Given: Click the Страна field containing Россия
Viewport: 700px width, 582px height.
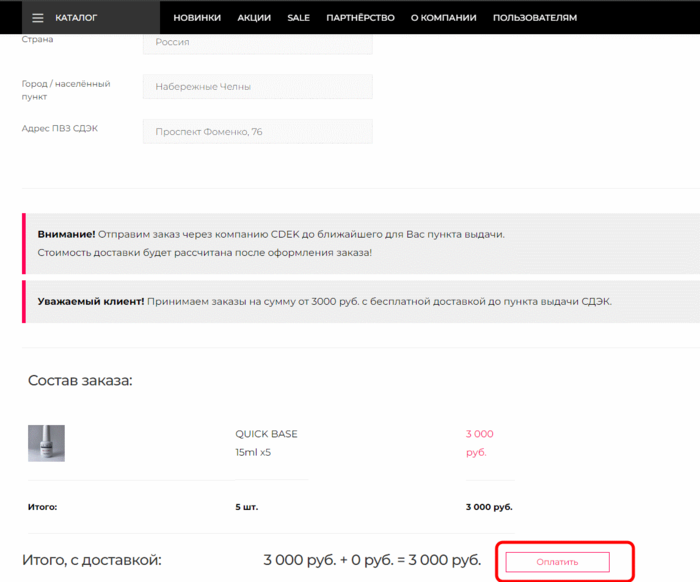Looking at the screenshot, I should coord(257,42).
